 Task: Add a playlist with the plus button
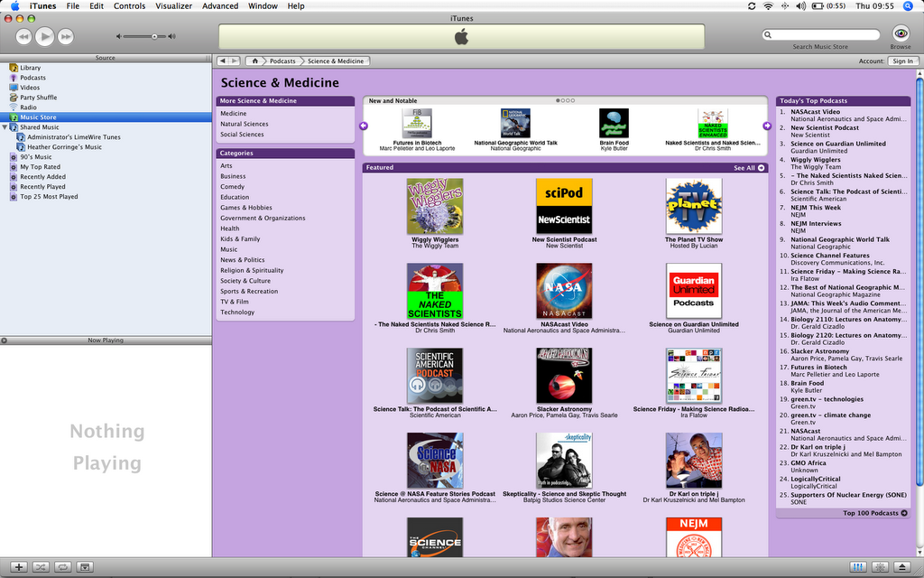(18, 567)
